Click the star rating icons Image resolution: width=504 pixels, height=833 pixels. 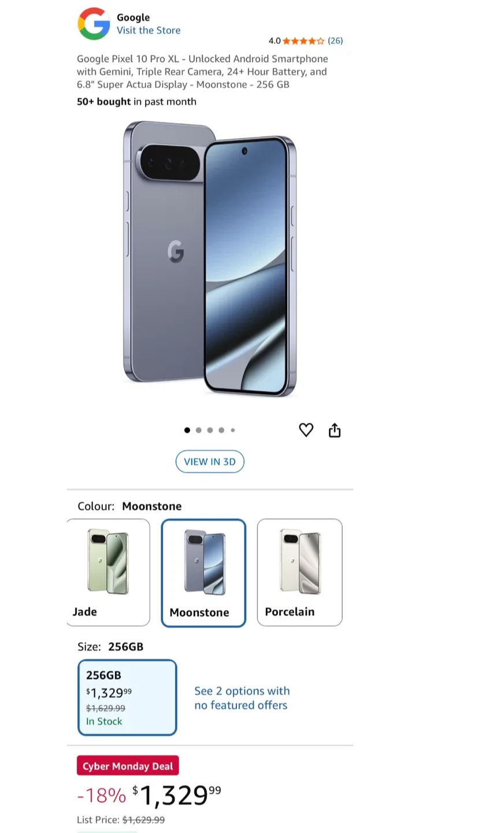pyautogui.click(x=303, y=41)
